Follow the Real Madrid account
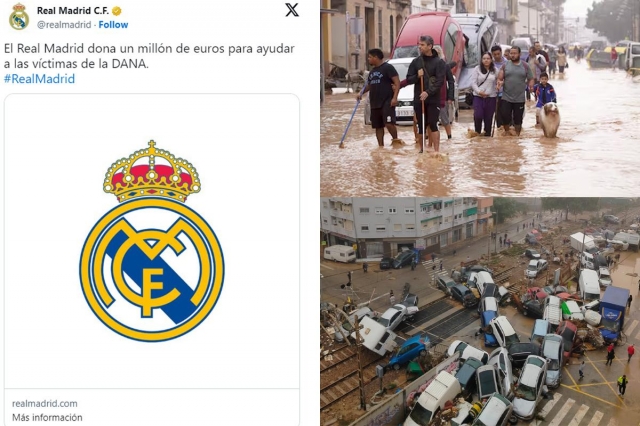The image size is (640, 426). click(x=113, y=24)
